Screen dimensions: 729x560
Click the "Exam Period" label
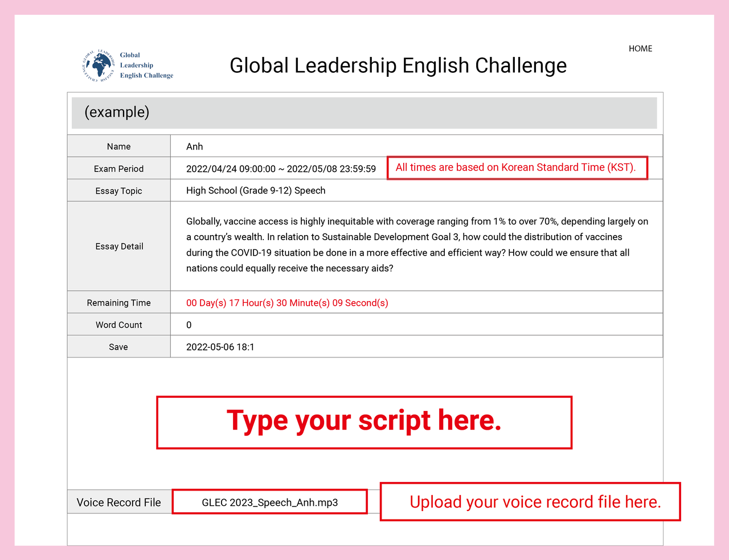pyautogui.click(x=118, y=168)
